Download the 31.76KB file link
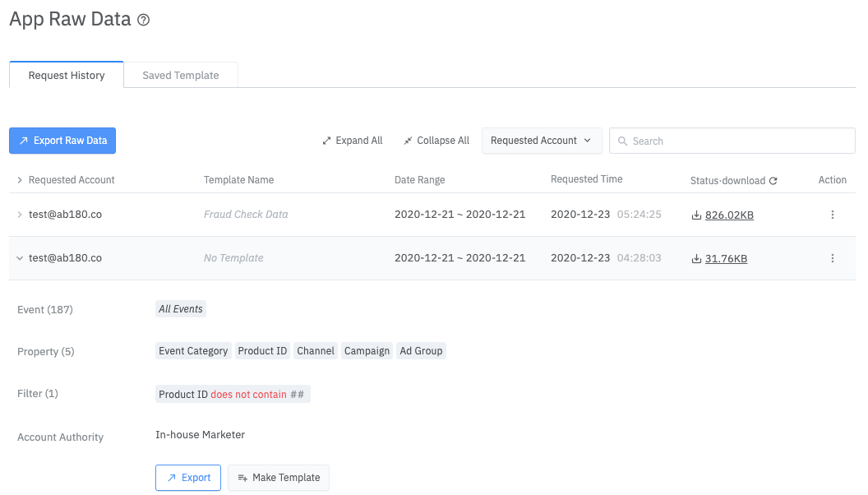The width and height of the screenshot is (868, 495). coord(726,258)
